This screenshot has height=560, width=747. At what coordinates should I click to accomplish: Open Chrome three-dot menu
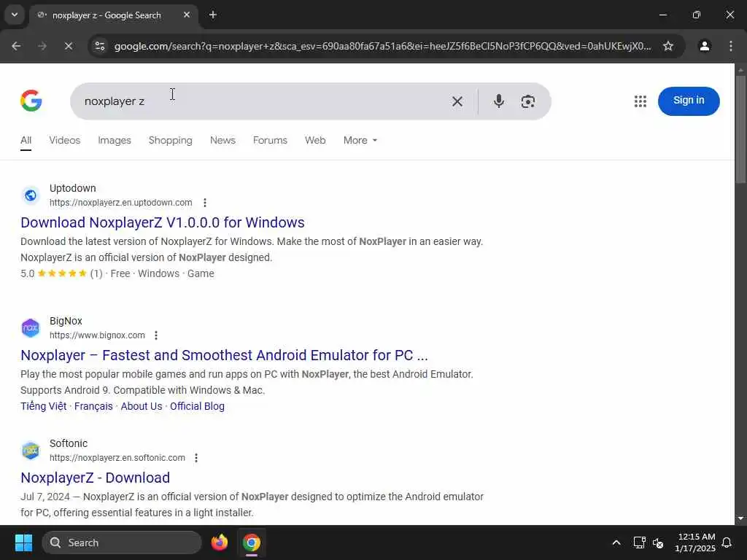click(x=730, y=46)
